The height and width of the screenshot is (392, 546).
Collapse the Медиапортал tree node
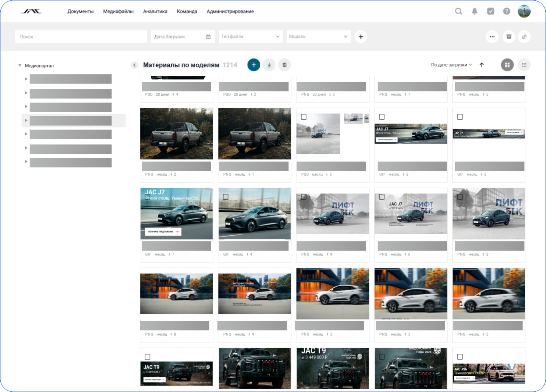tap(20, 66)
